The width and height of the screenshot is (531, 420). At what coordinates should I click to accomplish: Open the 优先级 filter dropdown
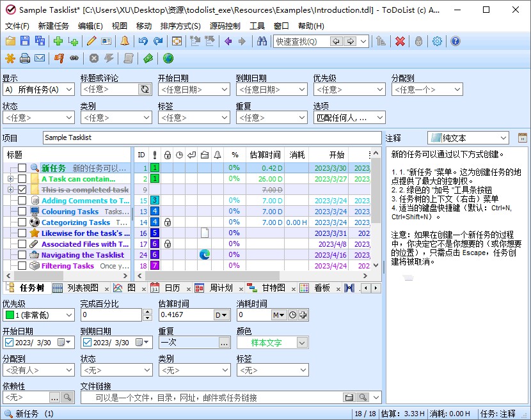point(349,89)
